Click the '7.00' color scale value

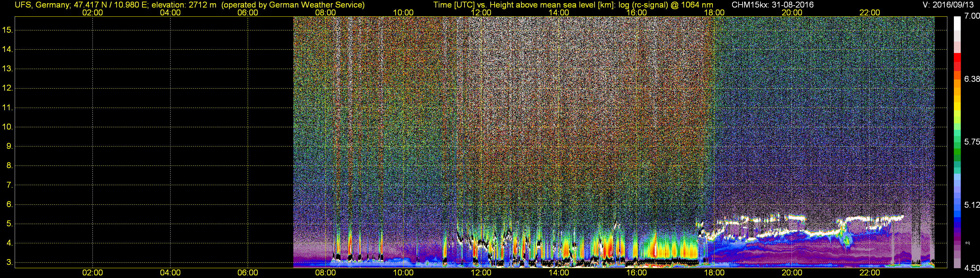[972, 16]
